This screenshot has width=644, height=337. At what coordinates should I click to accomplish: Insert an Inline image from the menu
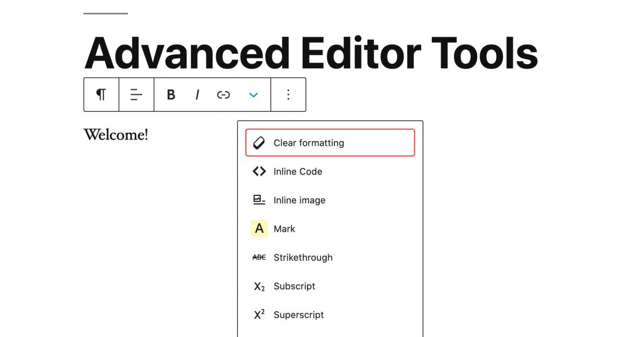pyautogui.click(x=299, y=200)
